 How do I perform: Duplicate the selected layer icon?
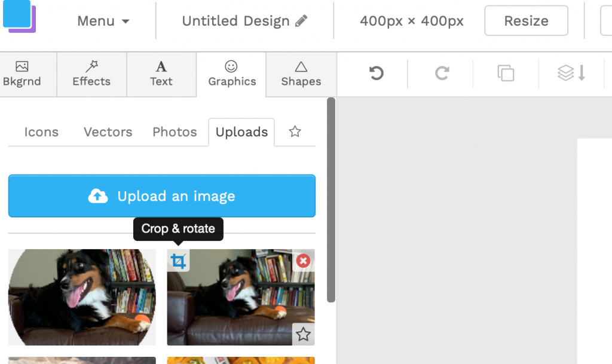click(x=506, y=73)
